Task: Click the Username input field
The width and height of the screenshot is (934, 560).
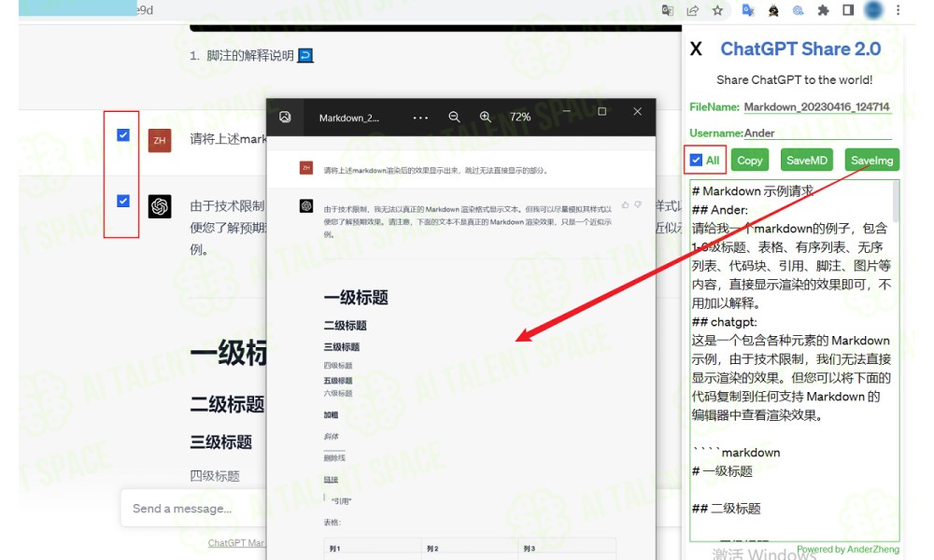Action: tap(817, 133)
